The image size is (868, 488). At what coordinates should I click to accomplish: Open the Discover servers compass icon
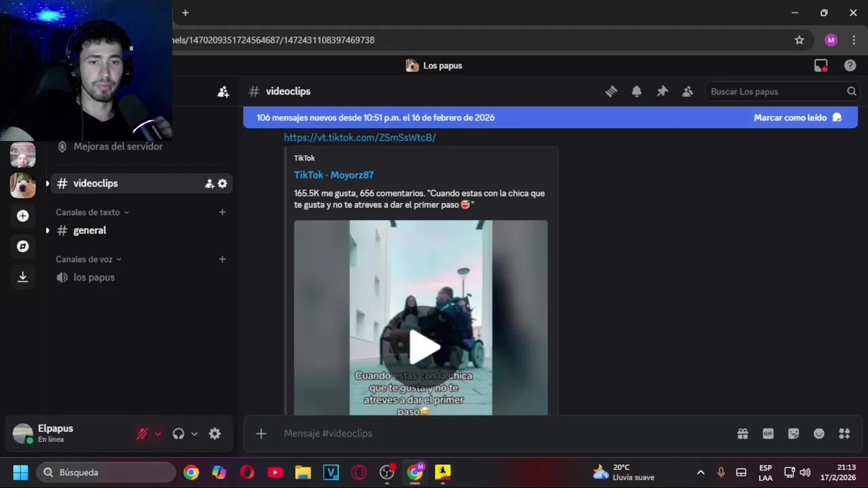23,246
